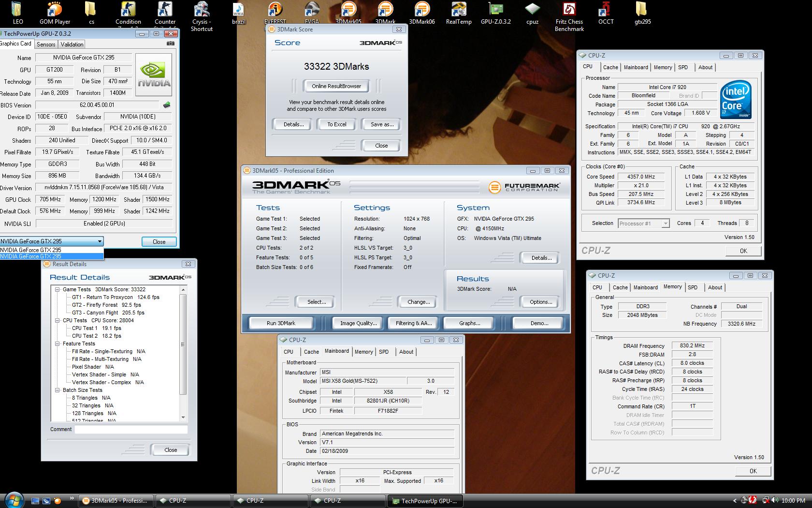Click Save as... in 3DMark Score
Image resolution: width=812 pixels, height=508 pixels.
click(382, 124)
